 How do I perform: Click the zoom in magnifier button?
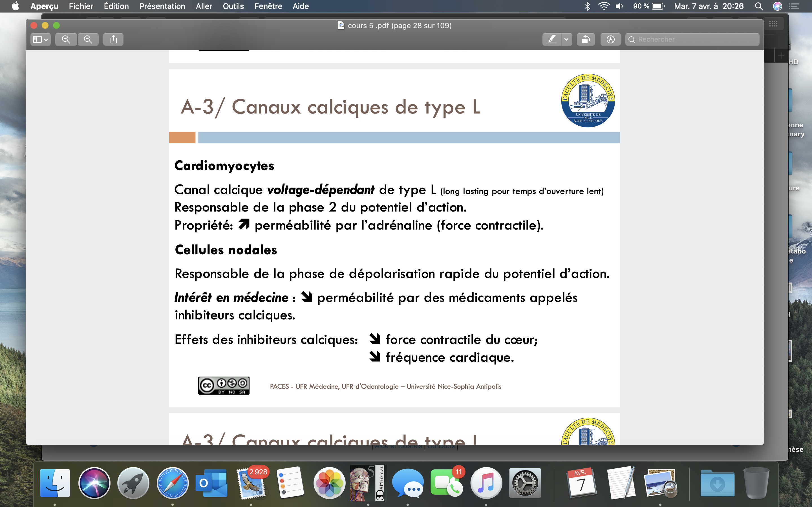point(88,39)
